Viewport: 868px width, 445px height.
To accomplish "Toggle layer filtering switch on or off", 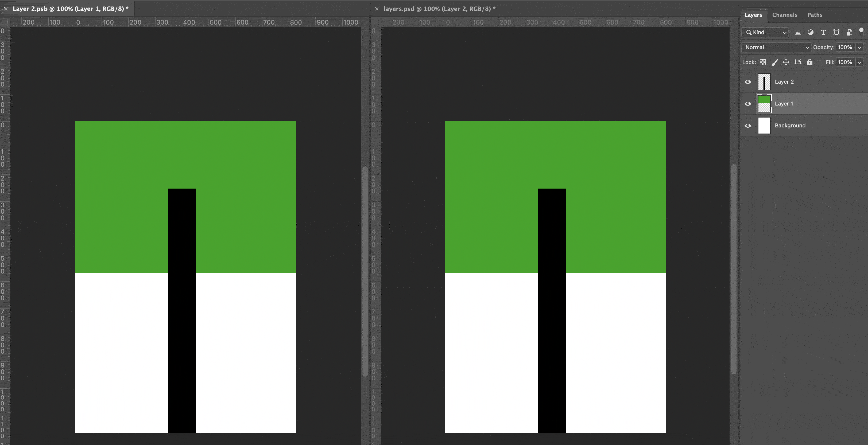I will pos(861,32).
